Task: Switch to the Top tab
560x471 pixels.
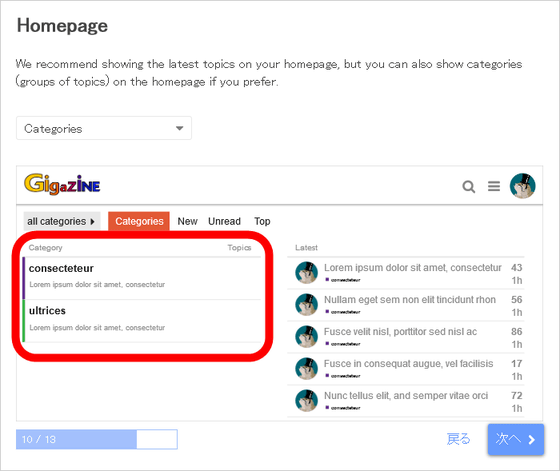Action: 262,221
